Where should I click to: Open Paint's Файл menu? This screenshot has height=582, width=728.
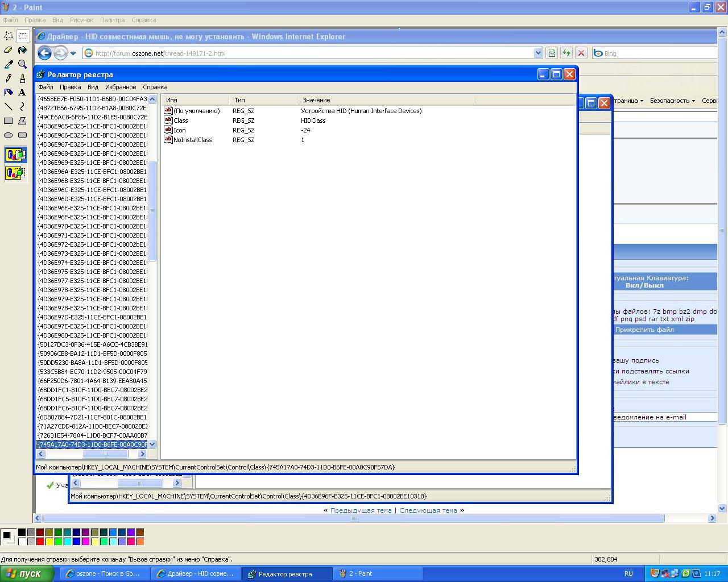(11, 20)
